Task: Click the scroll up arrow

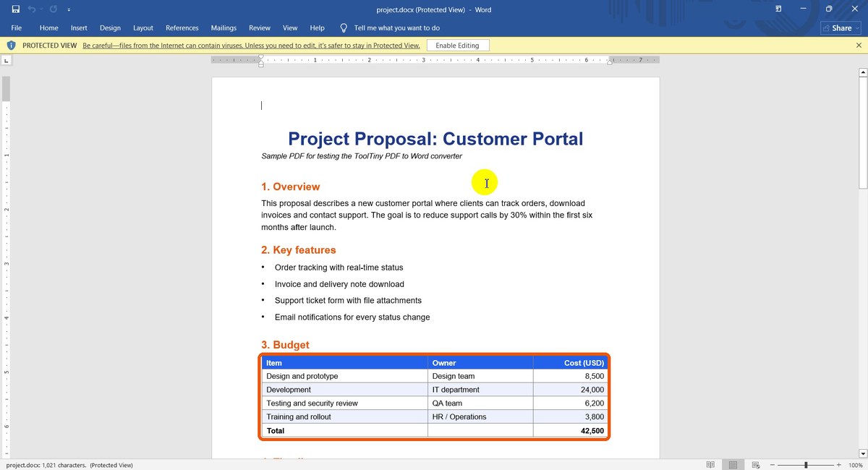Action: 862,72
